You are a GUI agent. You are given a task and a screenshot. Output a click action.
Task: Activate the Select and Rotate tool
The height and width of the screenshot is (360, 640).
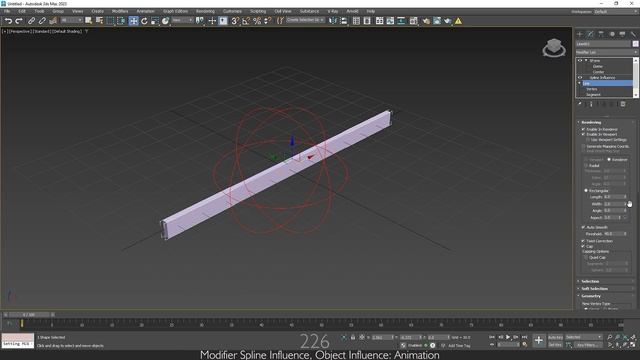pyautogui.click(x=144, y=21)
